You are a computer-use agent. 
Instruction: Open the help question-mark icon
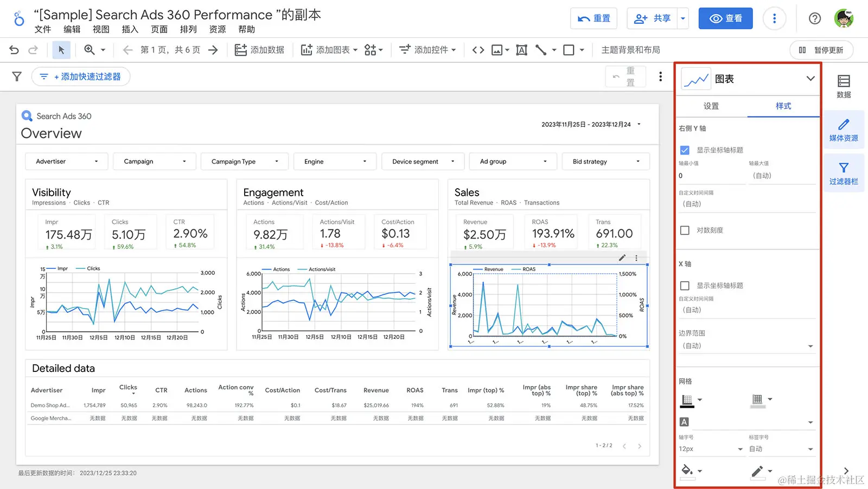tap(814, 18)
